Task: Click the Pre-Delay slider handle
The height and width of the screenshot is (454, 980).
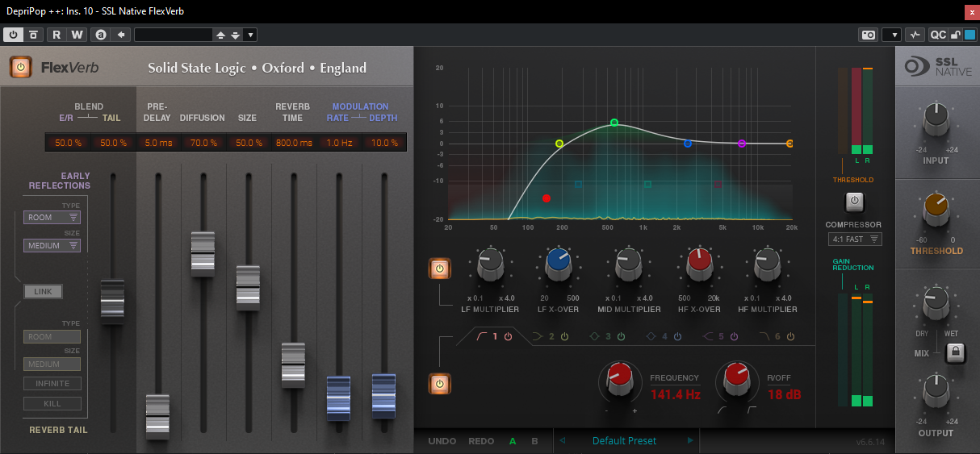Action: [158, 417]
